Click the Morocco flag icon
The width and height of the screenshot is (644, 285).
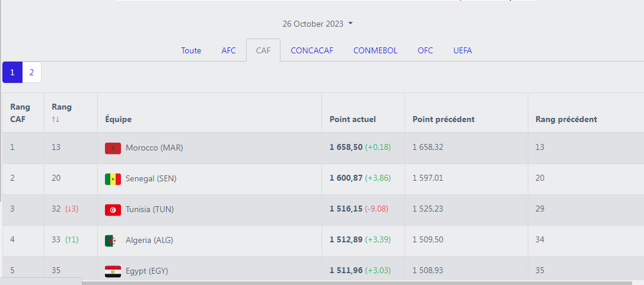tap(113, 148)
